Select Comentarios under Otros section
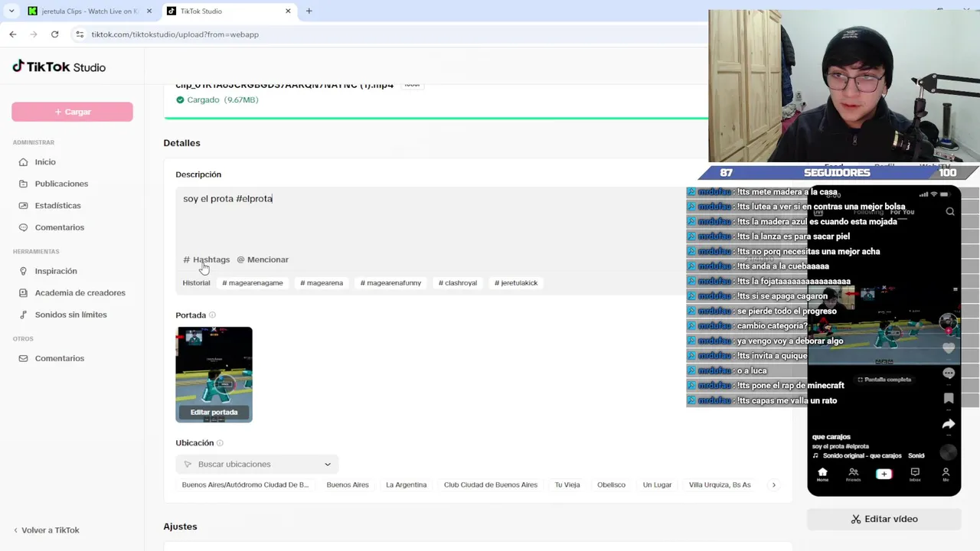 pyautogui.click(x=59, y=358)
